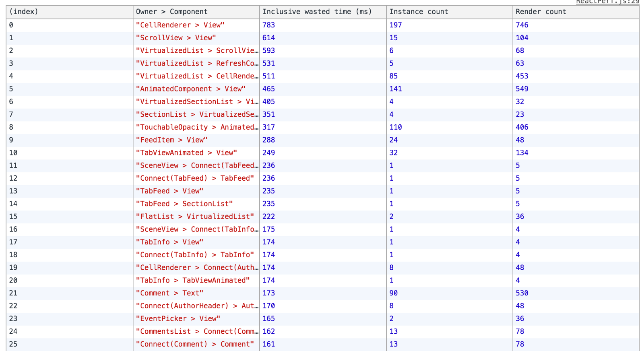644x351 pixels.
Task: Click the instance count value 197
Action: point(396,25)
